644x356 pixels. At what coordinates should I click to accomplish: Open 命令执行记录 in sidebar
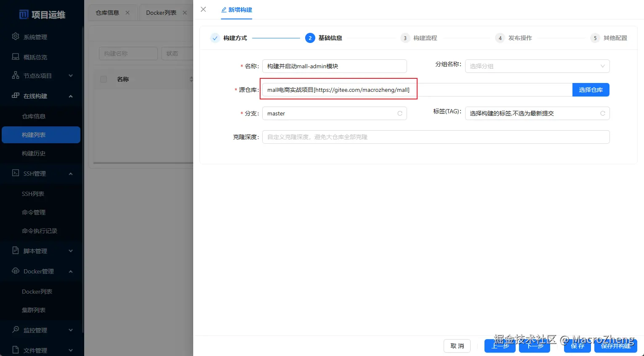tap(41, 231)
